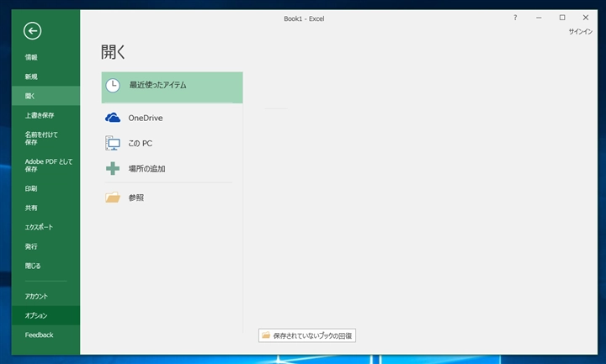Select 発行 (Publish) in the sidebar

tap(31, 246)
